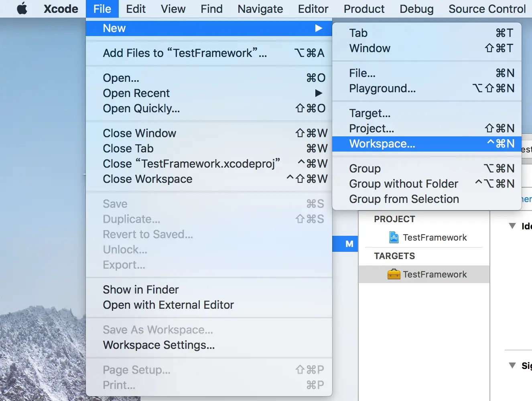Click the New submenu arrow

point(319,28)
